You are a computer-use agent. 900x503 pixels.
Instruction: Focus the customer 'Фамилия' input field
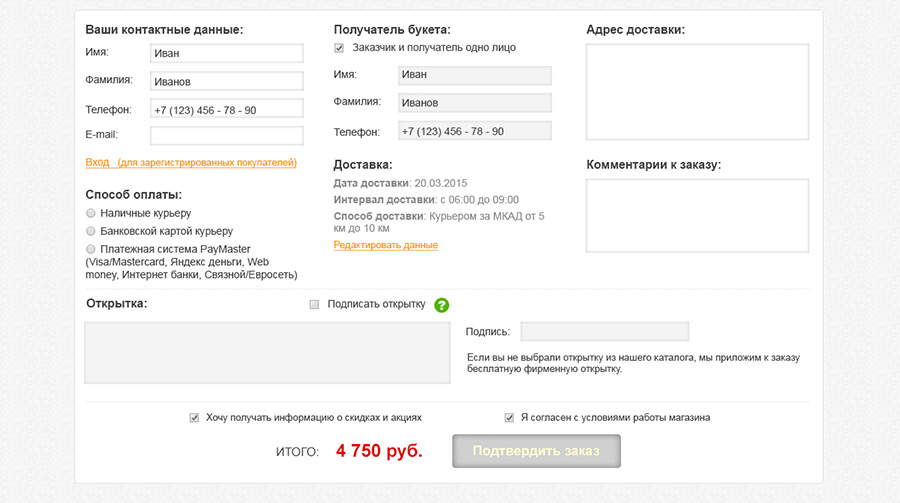(226, 81)
